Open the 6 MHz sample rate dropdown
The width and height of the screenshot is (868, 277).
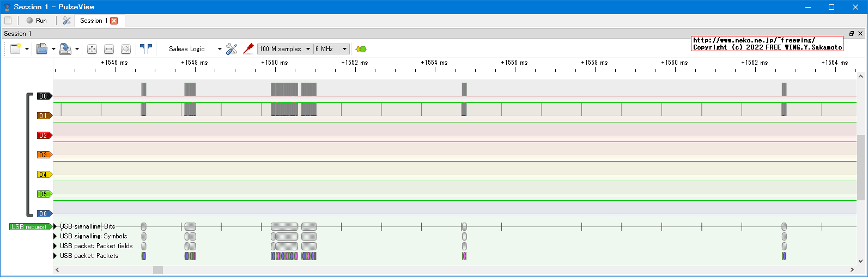[331, 49]
